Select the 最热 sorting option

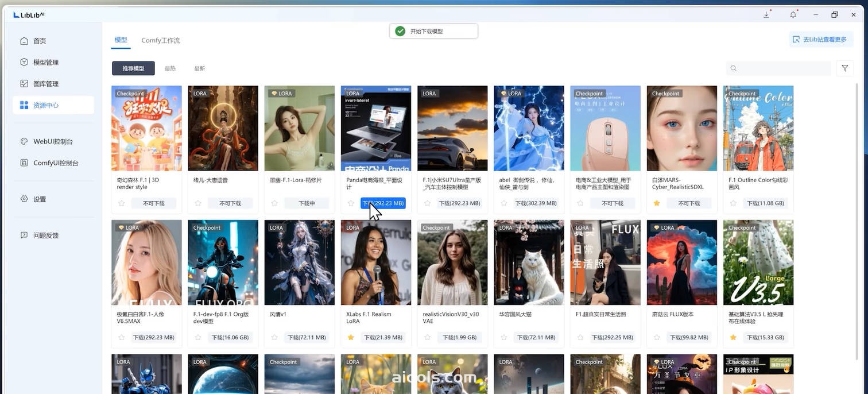(x=170, y=68)
